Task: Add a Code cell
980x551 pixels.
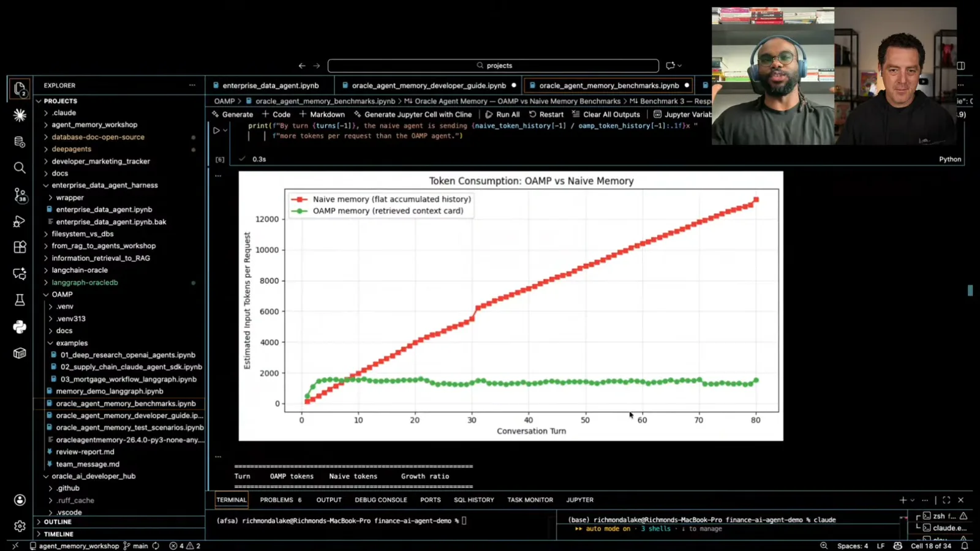Action: pos(276,114)
